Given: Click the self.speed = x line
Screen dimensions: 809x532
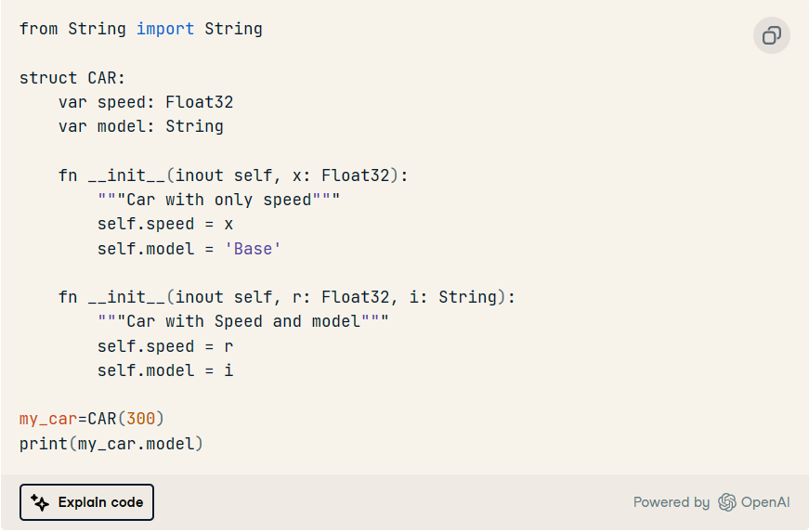Looking at the screenshot, I should 165,225.
